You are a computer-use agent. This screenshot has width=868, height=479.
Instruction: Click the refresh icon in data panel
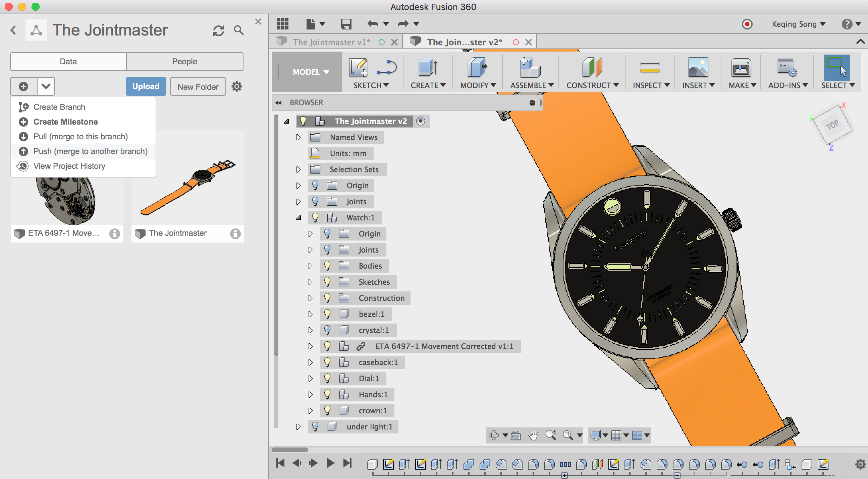[x=218, y=30]
